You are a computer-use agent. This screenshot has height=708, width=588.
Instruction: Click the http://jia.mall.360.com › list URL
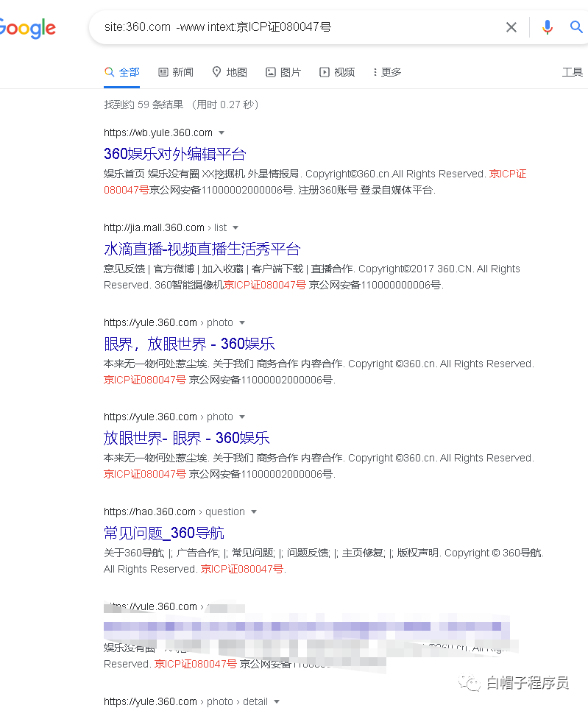(166, 227)
